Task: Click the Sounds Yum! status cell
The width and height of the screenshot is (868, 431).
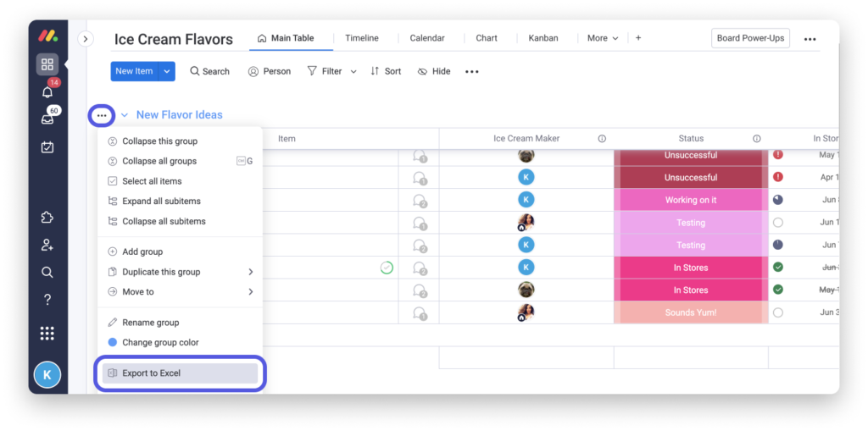Action: pyautogui.click(x=690, y=312)
